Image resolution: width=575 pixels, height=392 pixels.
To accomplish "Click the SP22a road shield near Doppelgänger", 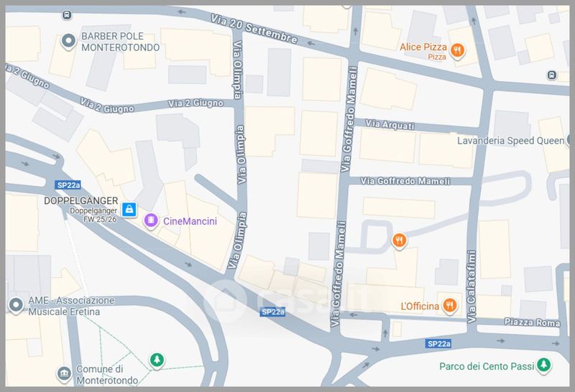I will tap(68, 185).
